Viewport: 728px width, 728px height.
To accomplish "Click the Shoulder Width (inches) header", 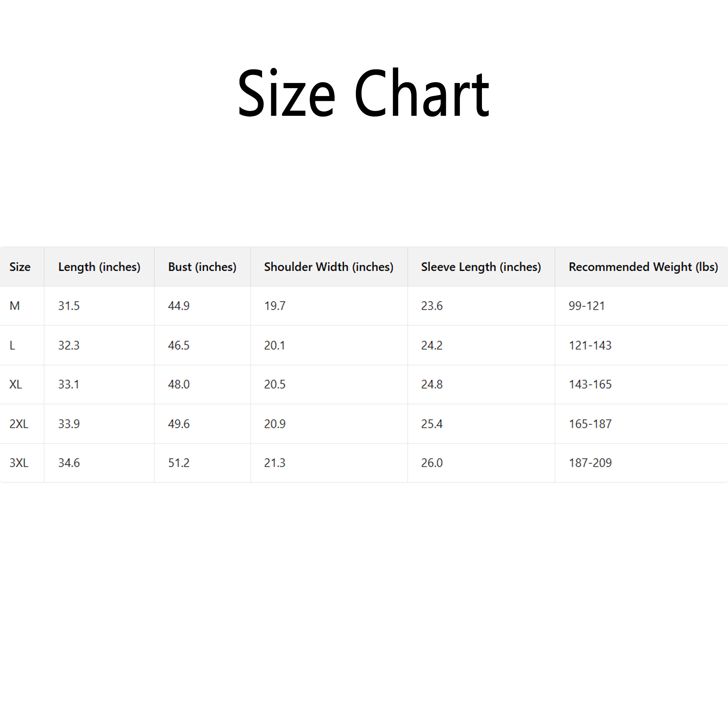I will [x=329, y=267].
